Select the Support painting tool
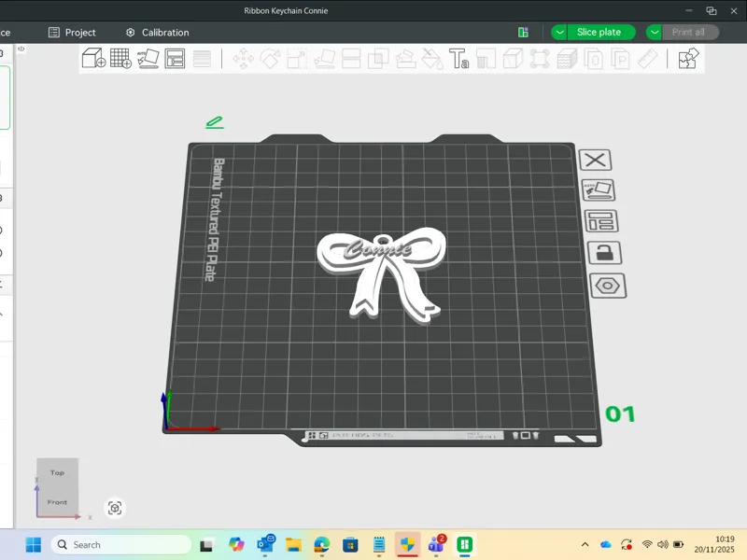This screenshot has height=560, width=747. click(406, 59)
